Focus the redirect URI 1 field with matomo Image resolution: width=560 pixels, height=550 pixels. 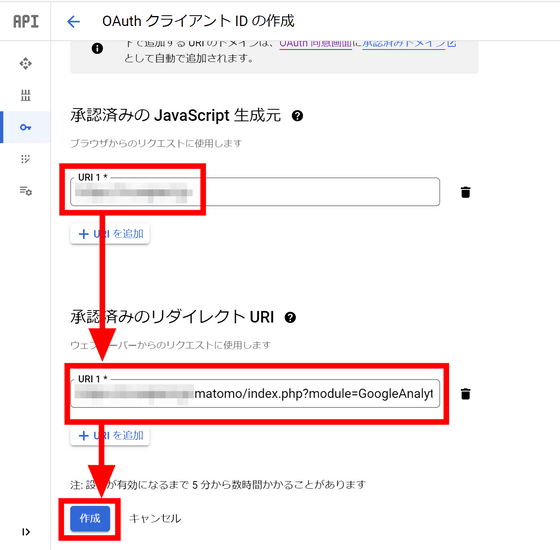tap(255, 393)
